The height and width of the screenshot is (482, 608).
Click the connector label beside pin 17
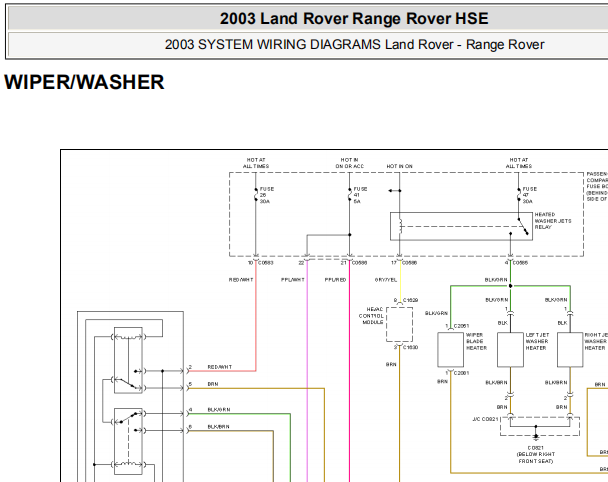pyautogui.click(x=409, y=263)
